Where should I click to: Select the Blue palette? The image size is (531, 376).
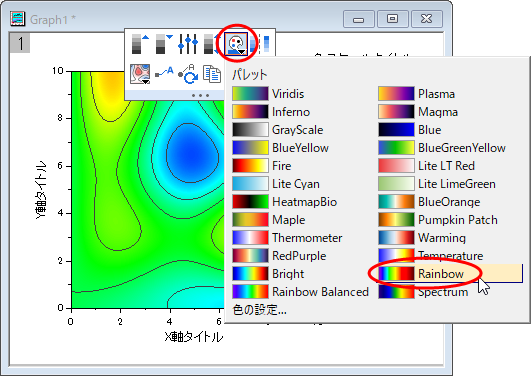pos(410,130)
